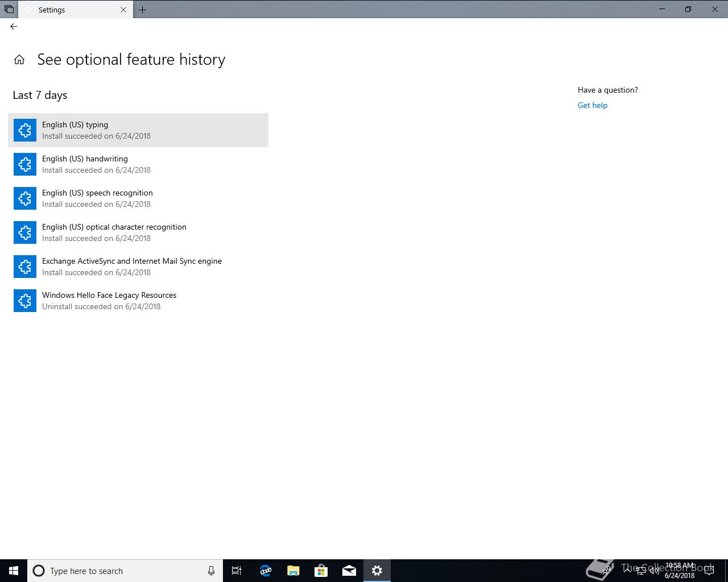Open the Windows Start menu
Screen dimensions: 728x582
[14, 571]
